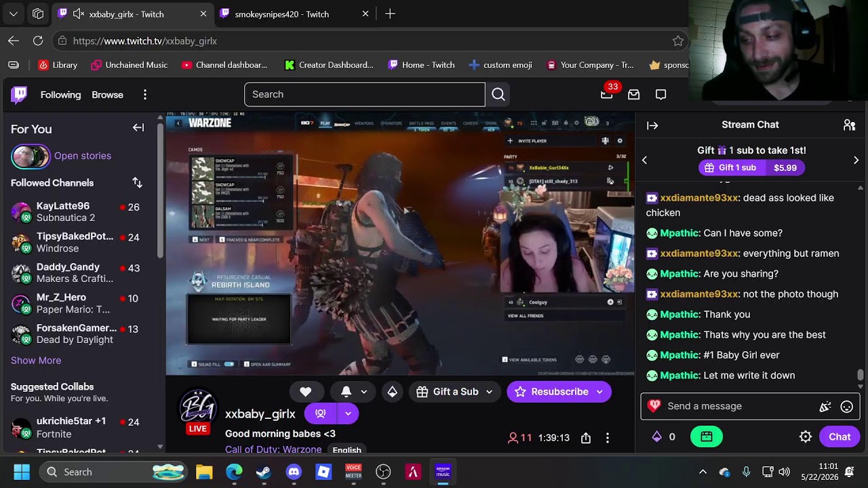Click the Bits cheer diamond button under video
The height and width of the screenshot is (488, 868).
point(393,392)
